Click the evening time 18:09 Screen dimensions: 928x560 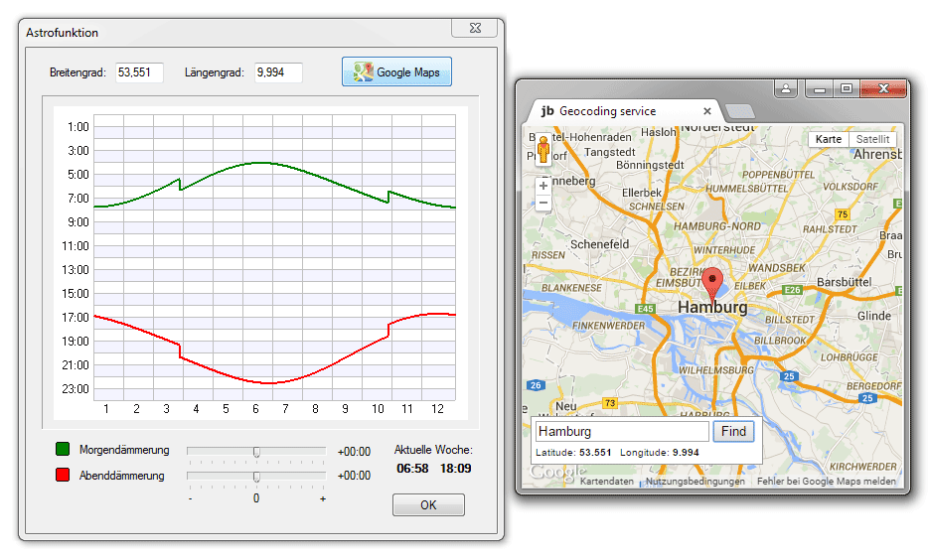(x=456, y=469)
